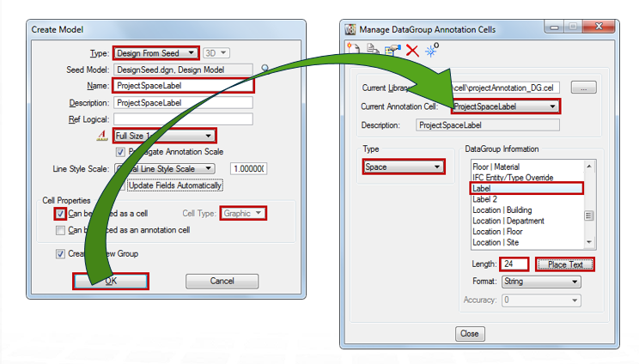Click Manage DataGroup window title icon
Image resolution: width=639 pixels, height=364 pixels.
tap(350, 30)
